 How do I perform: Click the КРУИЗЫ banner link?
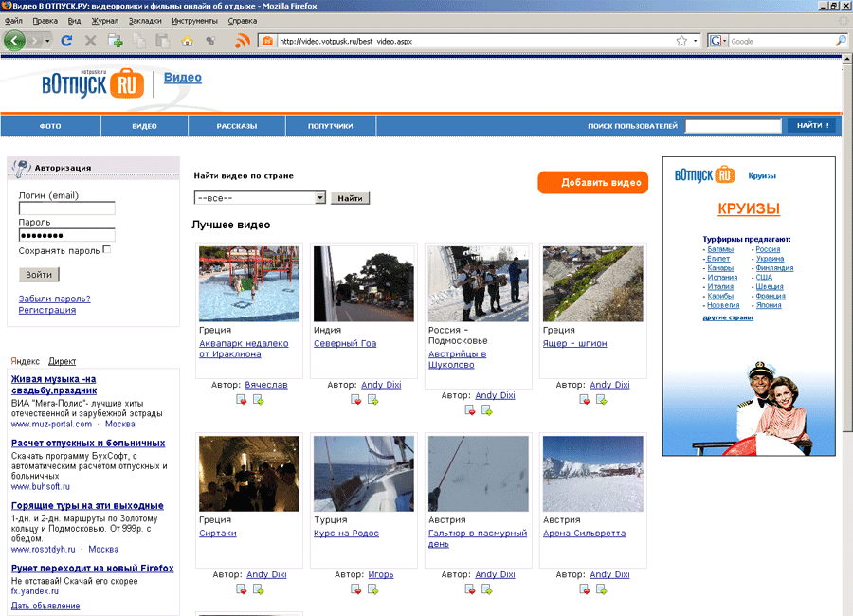click(749, 208)
